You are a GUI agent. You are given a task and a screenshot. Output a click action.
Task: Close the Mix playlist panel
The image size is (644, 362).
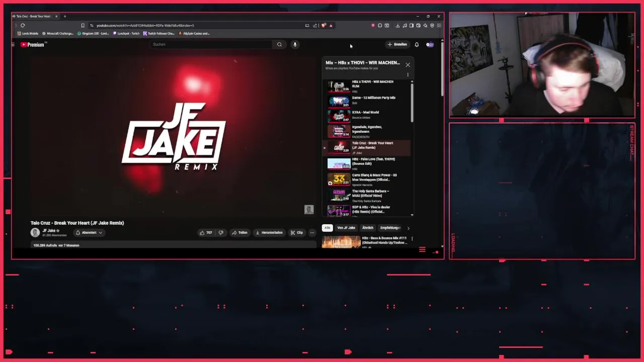coord(408,65)
